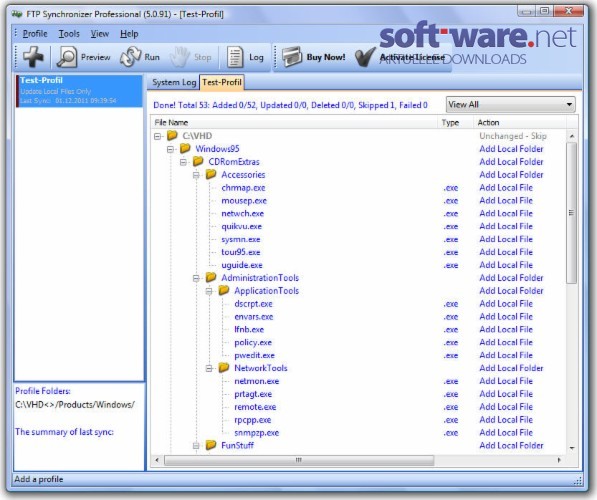This screenshot has height=500, width=597.
Task: Collapse the Accessories tree node
Action: [196, 175]
